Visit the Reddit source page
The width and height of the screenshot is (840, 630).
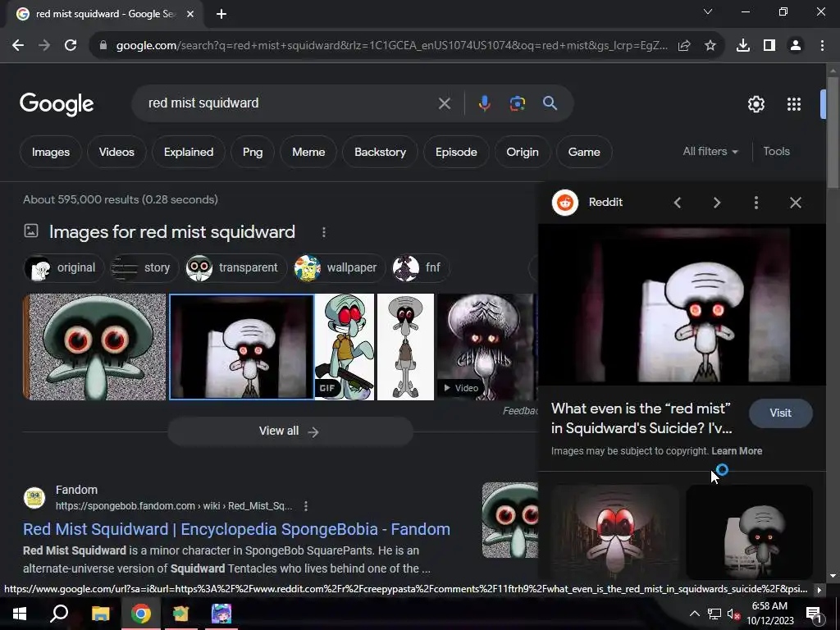click(x=781, y=413)
